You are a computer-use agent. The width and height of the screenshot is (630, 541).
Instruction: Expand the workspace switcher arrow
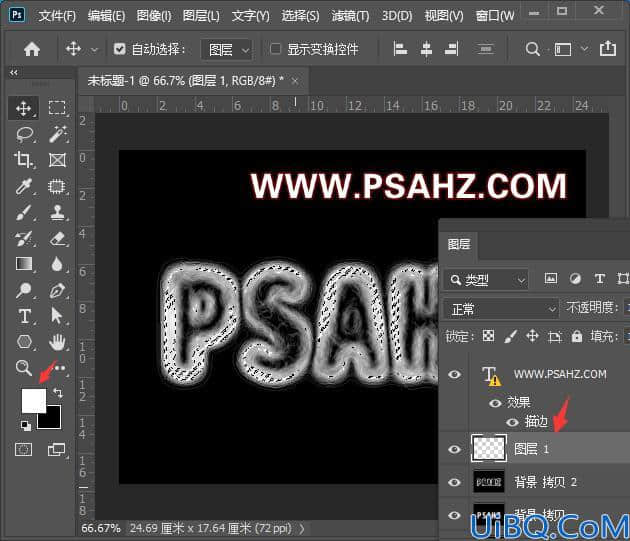click(x=585, y=49)
